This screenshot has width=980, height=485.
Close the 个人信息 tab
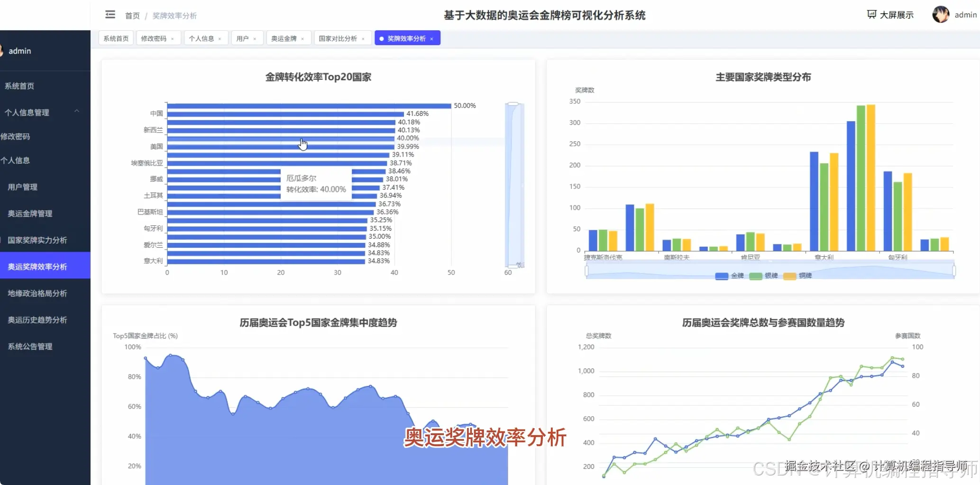coord(220,39)
